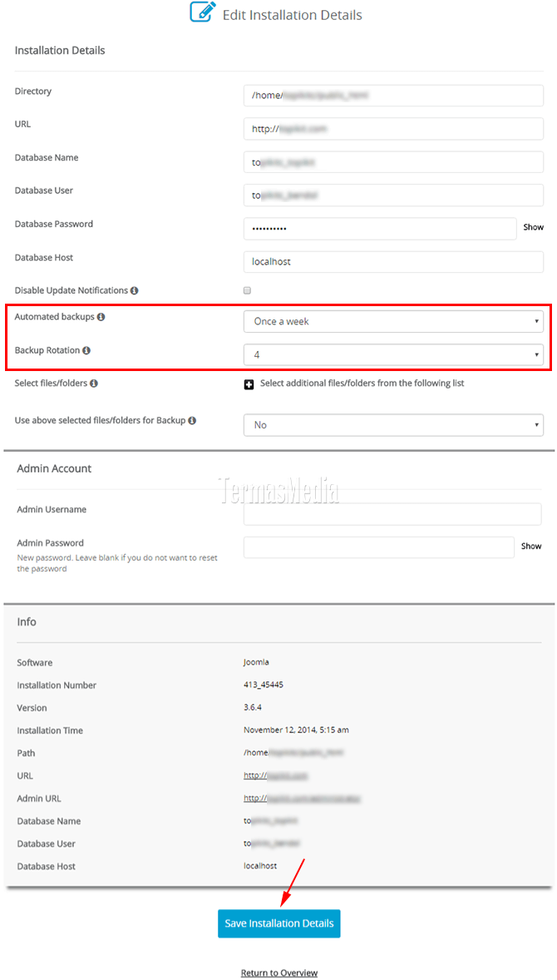The height and width of the screenshot is (980, 557).
Task: Open the Backup Rotation dropdown
Action: (x=392, y=354)
